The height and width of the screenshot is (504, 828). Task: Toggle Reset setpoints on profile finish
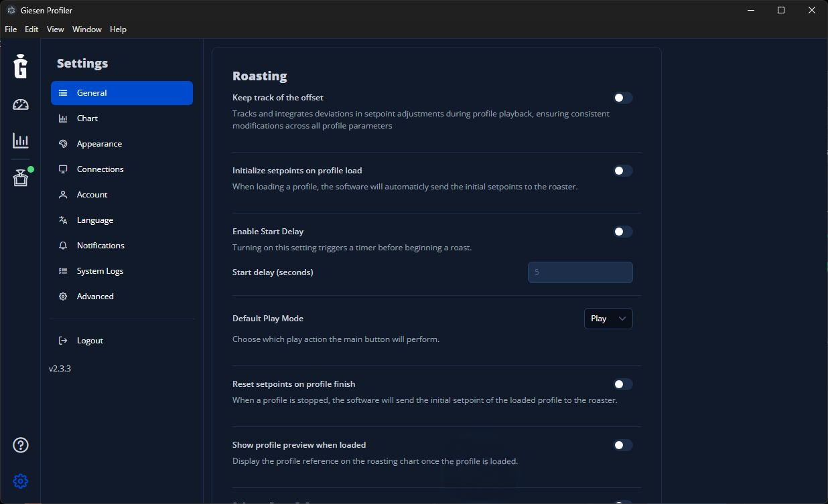point(622,384)
